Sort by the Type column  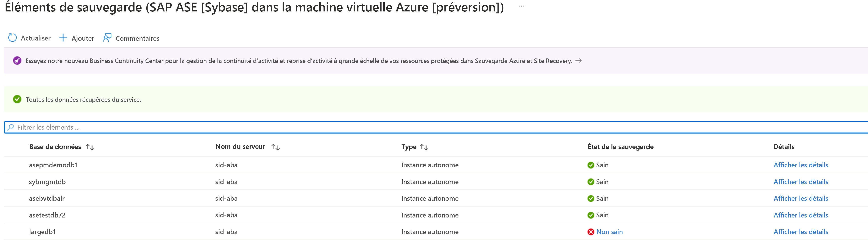click(424, 147)
